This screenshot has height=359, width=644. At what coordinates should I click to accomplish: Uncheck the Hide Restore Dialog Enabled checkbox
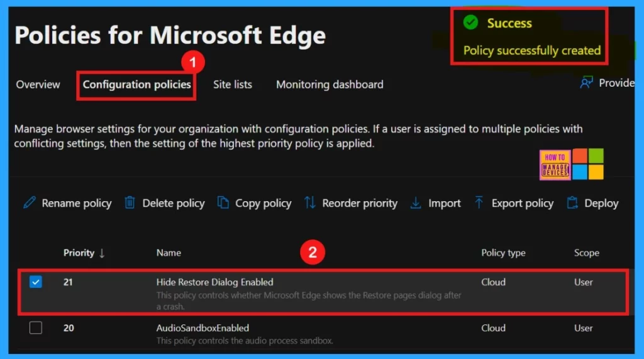(x=36, y=282)
